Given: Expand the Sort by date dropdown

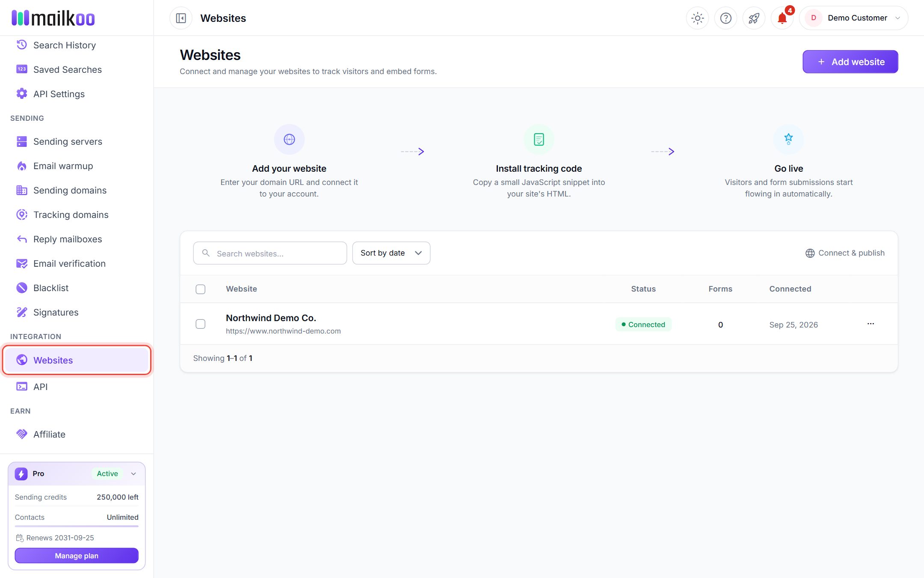Looking at the screenshot, I should coord(391,253).
